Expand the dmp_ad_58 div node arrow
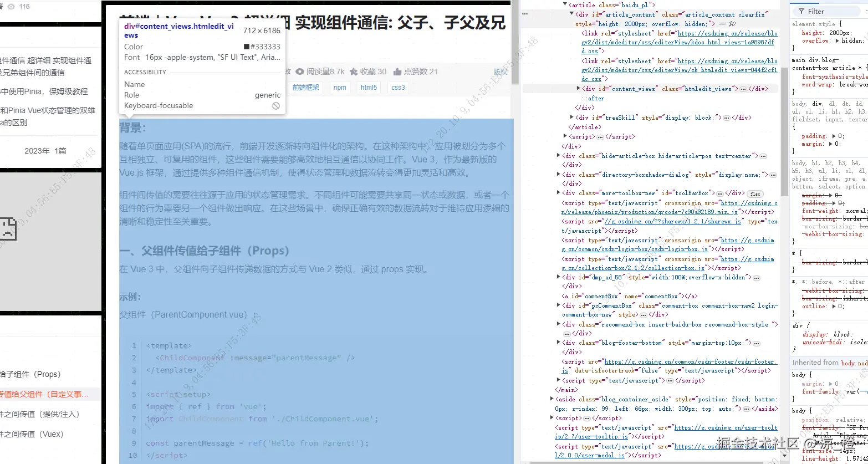868x464 pixels. (x=559, y=277)
